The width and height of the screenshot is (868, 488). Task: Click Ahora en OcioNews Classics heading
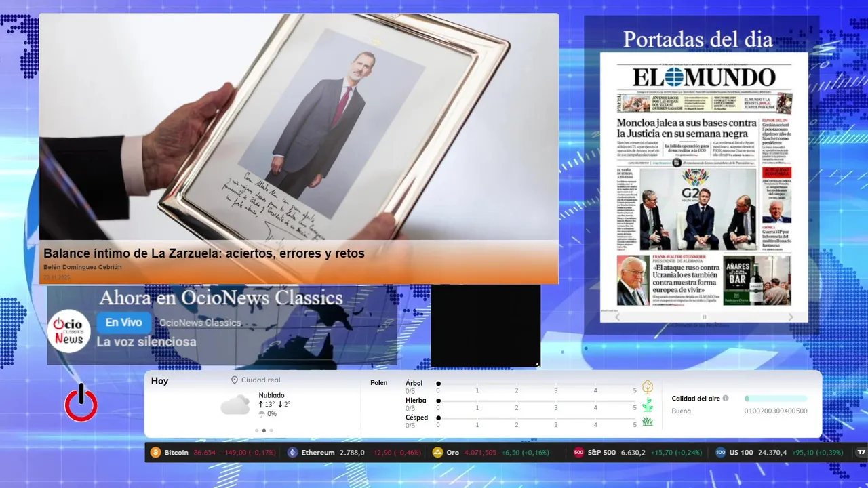(221, 298)
